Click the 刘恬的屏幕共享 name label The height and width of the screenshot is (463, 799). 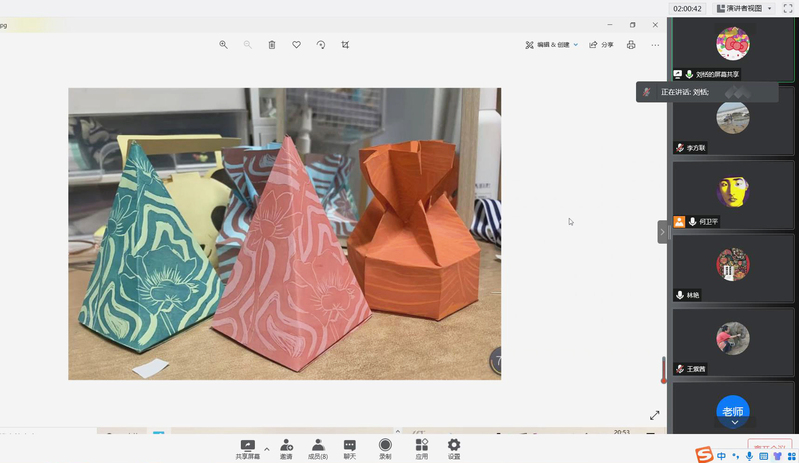pos(717,74)
